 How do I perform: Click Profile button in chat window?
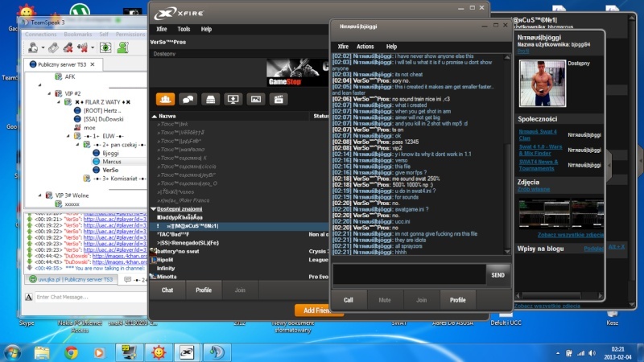[x=457, y=300]
